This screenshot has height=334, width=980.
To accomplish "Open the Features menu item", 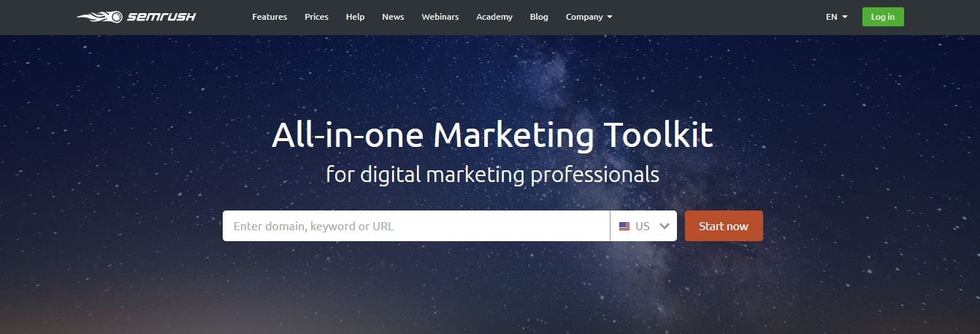I will [269, 17].
